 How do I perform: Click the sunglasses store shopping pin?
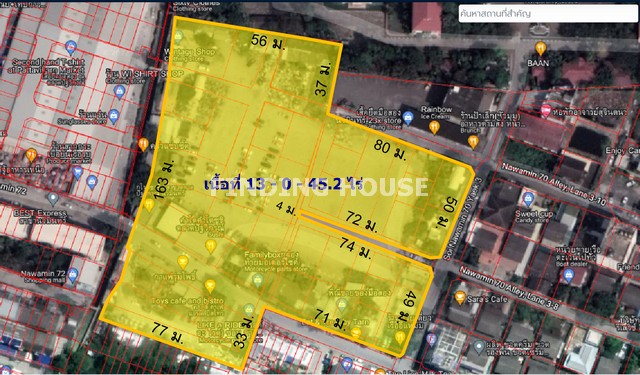(114, 117)
